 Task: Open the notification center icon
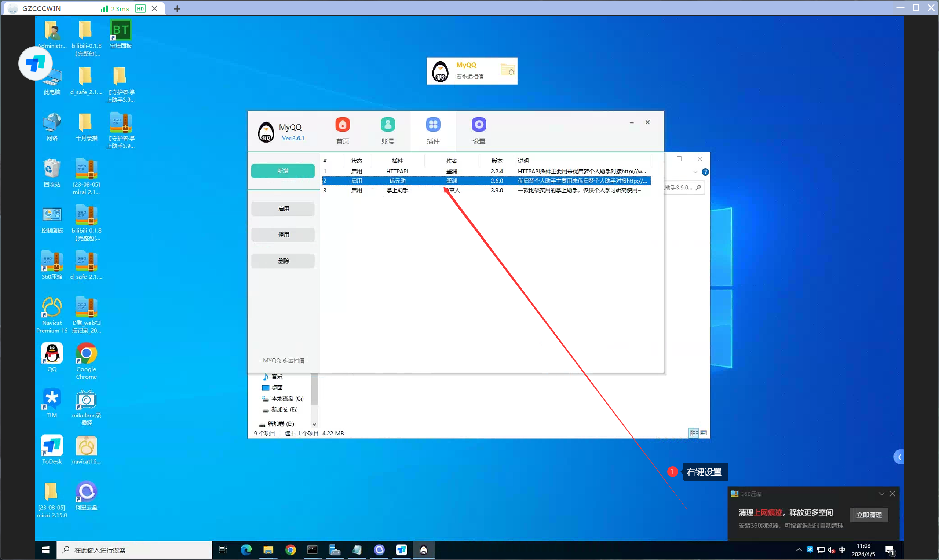coord(890,550)
